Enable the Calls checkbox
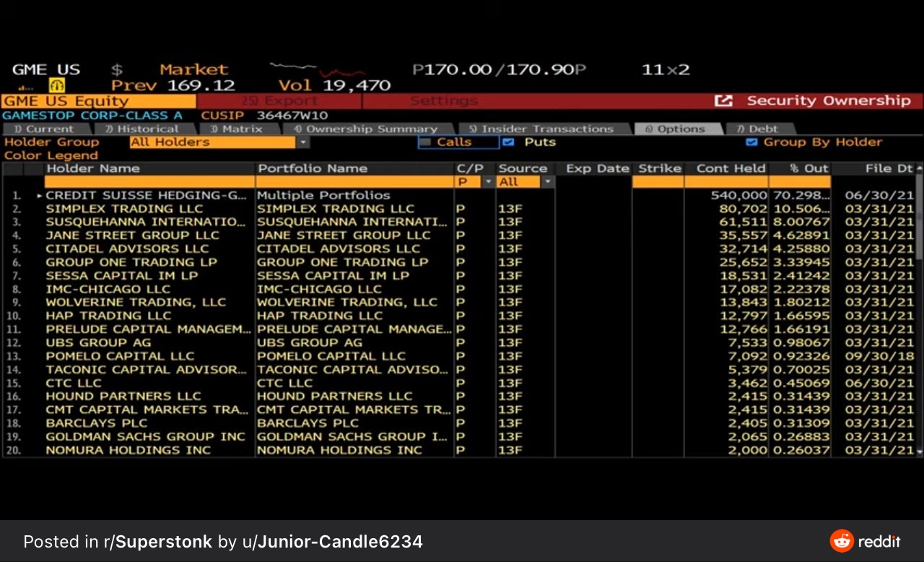The height and width of the screenshot is (562, 924). click(x=425, y=142)
